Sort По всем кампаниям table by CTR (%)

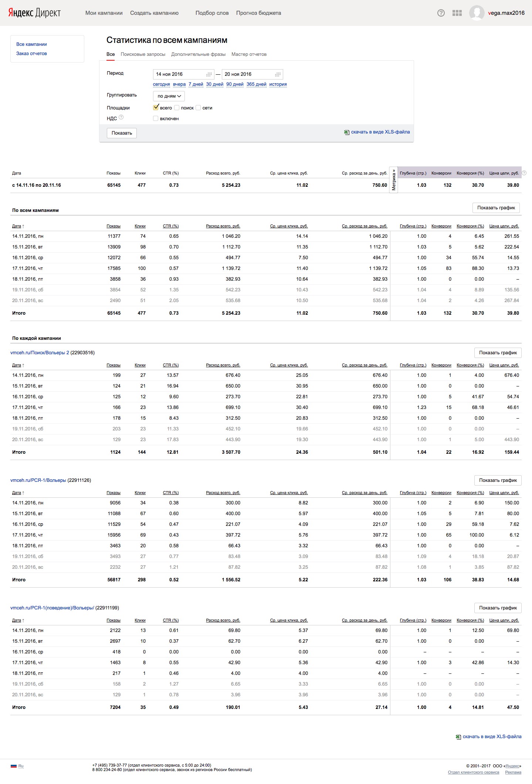click(171, 226)
